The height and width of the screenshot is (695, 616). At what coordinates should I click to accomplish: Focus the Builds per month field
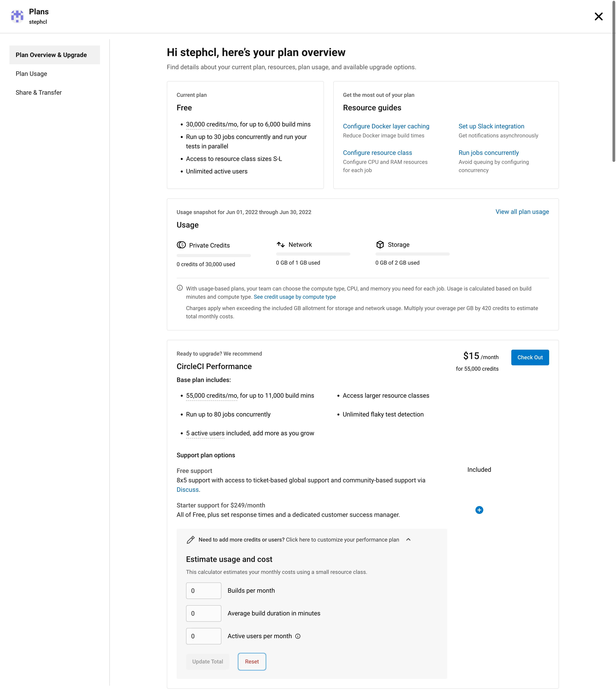204,591
